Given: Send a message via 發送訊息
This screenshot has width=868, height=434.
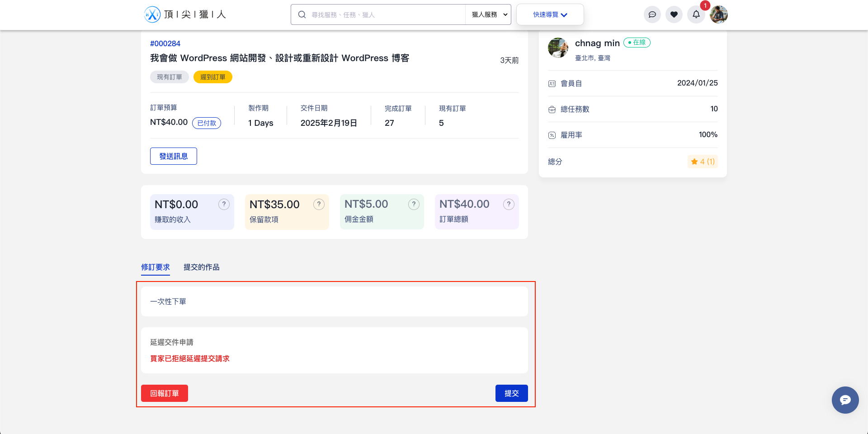Looking at the screenshot, I should tap(173, 156).
